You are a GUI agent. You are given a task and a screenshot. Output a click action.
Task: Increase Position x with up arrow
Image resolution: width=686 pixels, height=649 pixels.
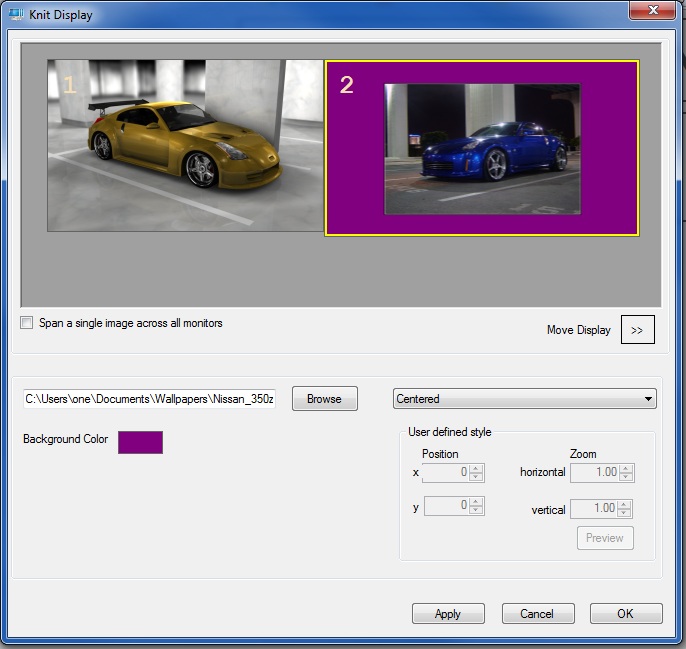[476, 468]
